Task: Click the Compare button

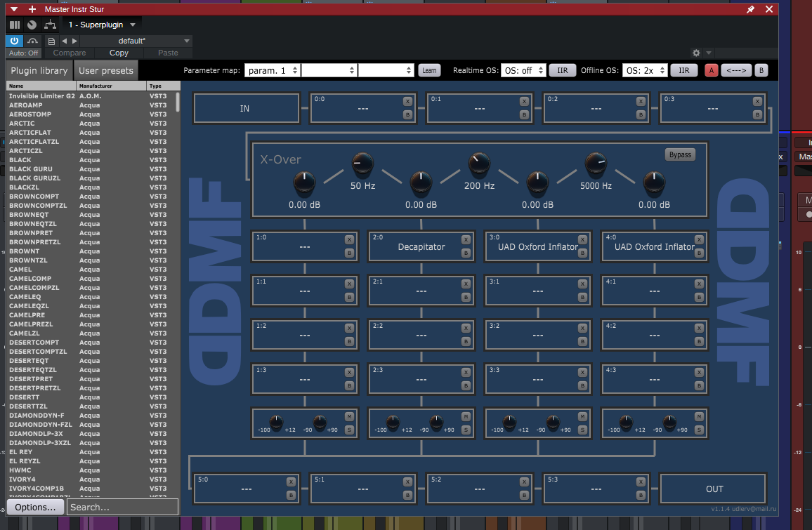Action: (x=70, y=53)
